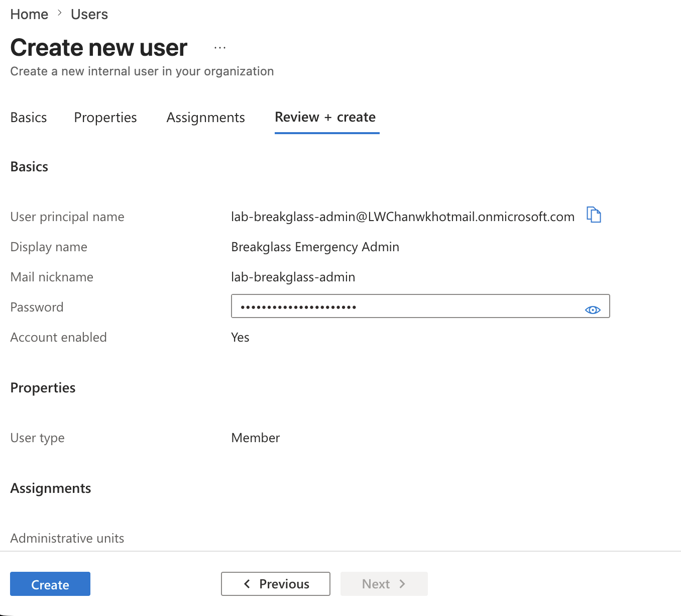The width and height of the screenshot is (681, 616).
Task: Click the Display name label
Action: [x=49, y=247]
